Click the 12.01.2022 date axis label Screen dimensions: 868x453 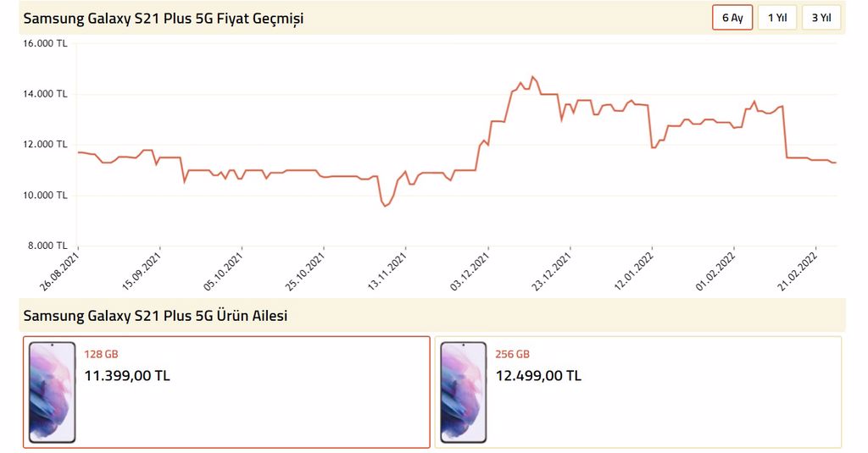click(x=634, y=270)
